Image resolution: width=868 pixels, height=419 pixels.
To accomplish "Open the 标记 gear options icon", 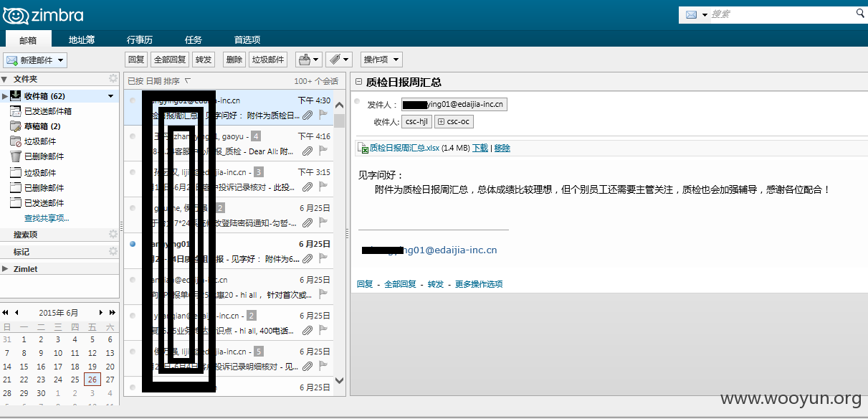I will tap(113, 251).
